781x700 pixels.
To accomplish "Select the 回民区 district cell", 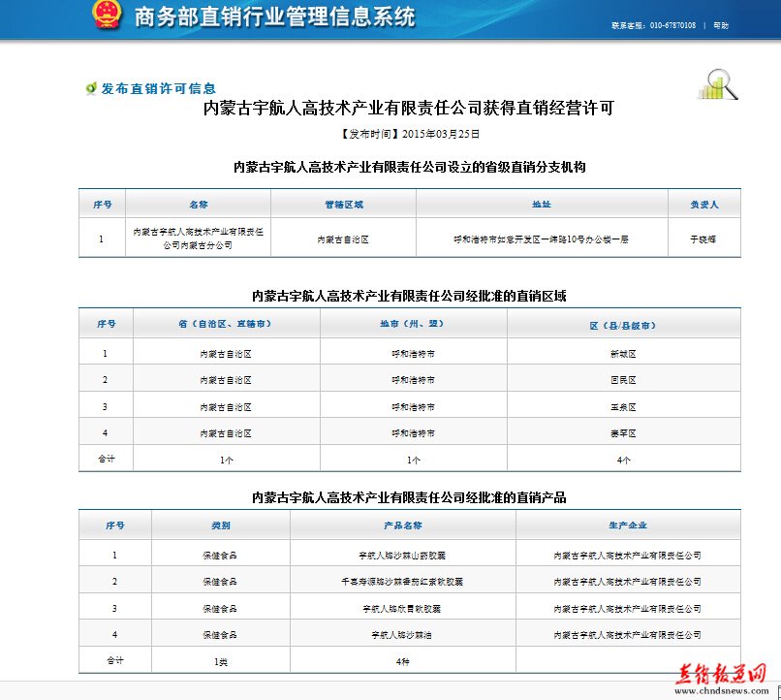I will click(623, 380).
